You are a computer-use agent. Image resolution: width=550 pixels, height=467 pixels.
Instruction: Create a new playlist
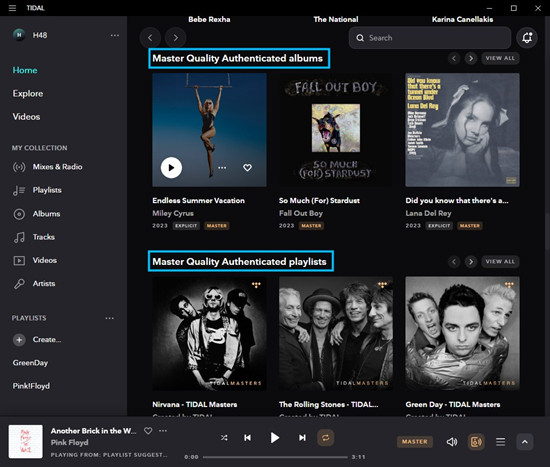tap(37, 340)
